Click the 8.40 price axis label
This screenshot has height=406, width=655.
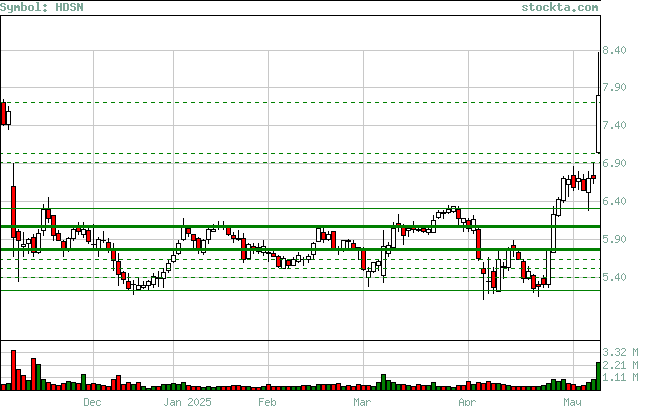pos(614,50)
